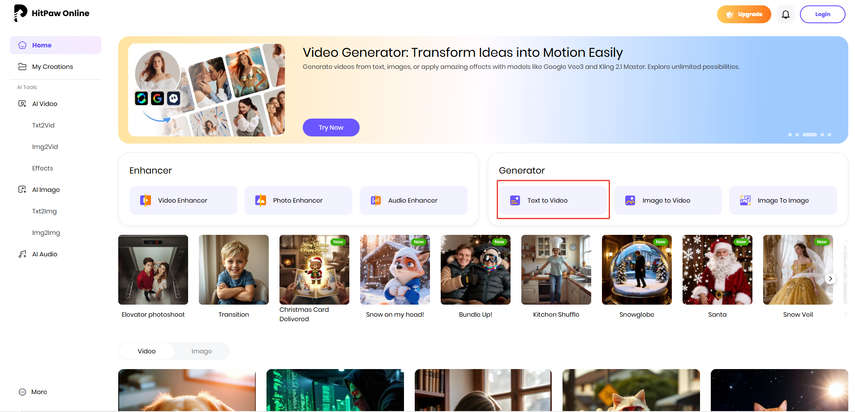Click the My Creations folder icon

point(22,66)
